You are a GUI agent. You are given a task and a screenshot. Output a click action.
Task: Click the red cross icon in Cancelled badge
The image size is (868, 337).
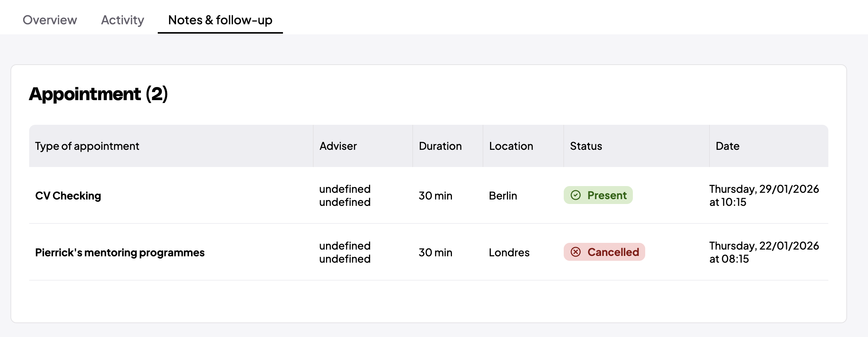tap(576, 252)
